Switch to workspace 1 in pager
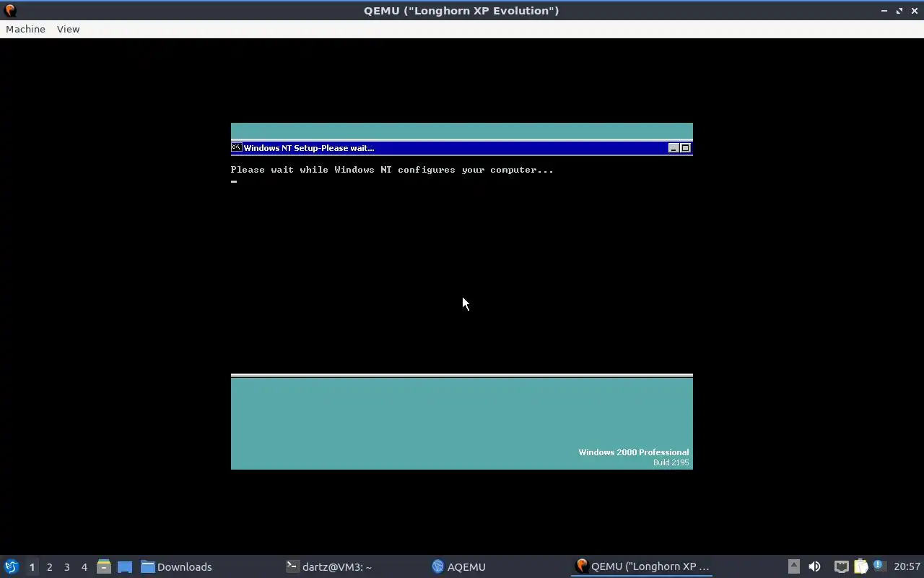Viewport: 924px width, 578px height. pyautogui.click(x=32, y=567)
